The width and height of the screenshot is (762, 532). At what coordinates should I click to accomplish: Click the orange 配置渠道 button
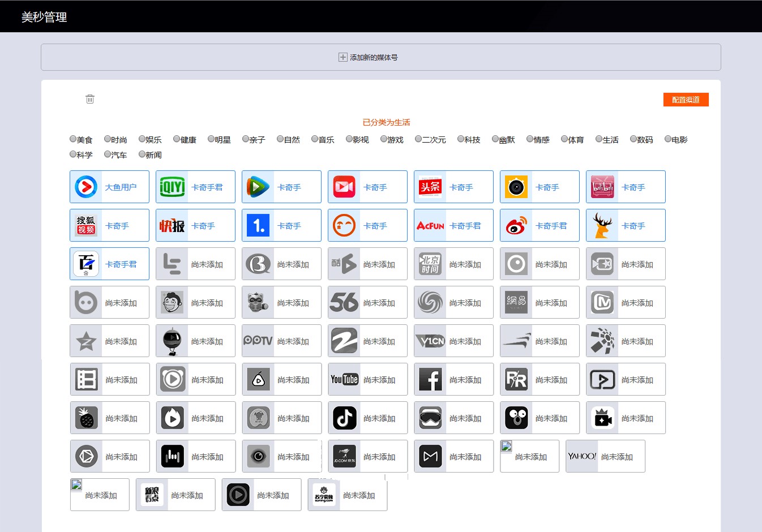(686, 100)
